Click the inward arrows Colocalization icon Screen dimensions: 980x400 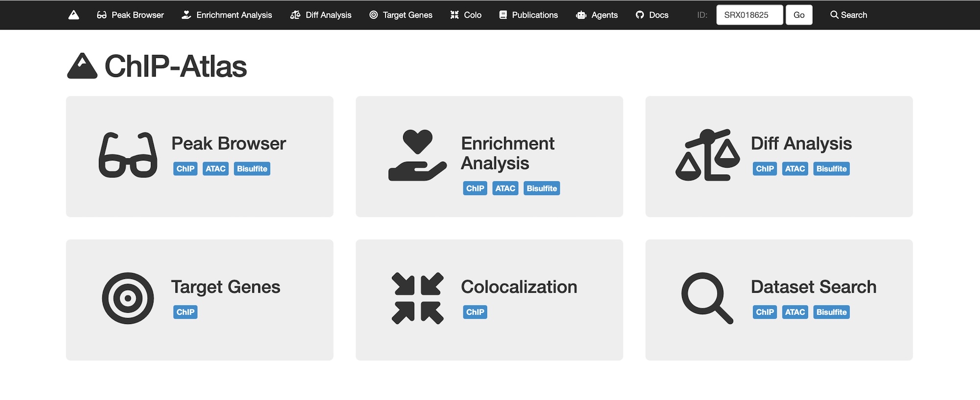(417, 298)
